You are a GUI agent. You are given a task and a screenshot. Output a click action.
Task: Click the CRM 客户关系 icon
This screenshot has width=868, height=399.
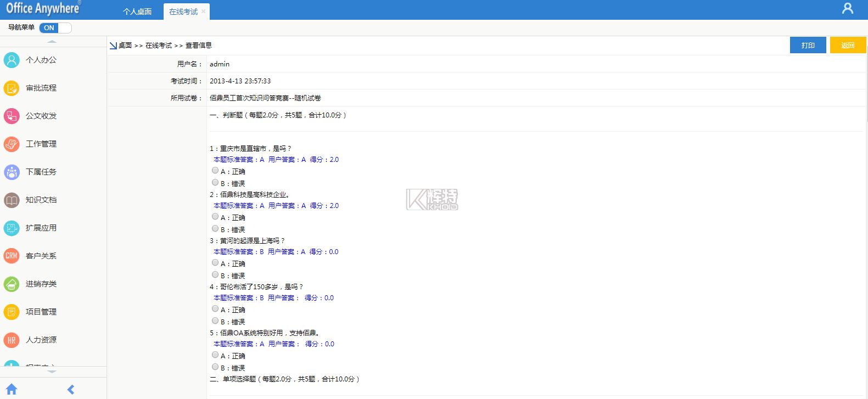coord(12,256)
